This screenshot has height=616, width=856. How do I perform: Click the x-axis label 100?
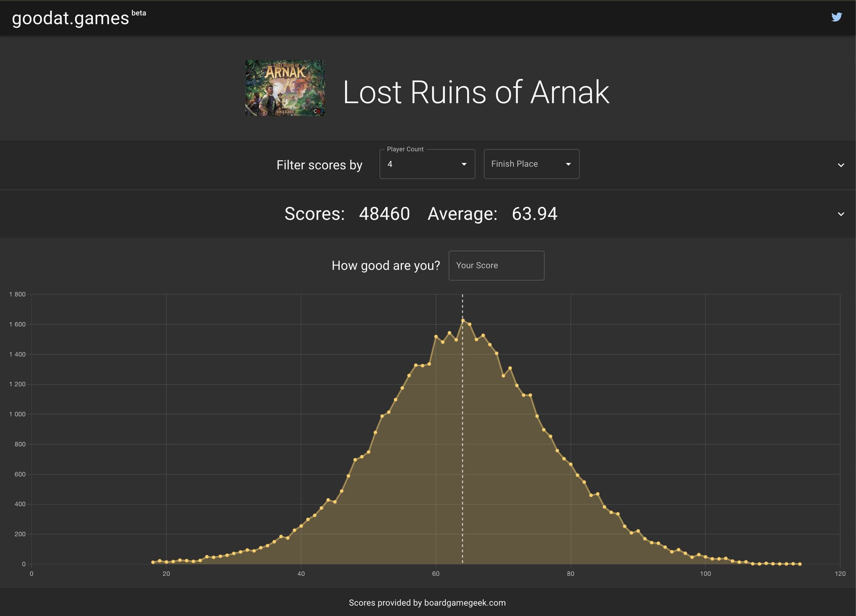706,574
